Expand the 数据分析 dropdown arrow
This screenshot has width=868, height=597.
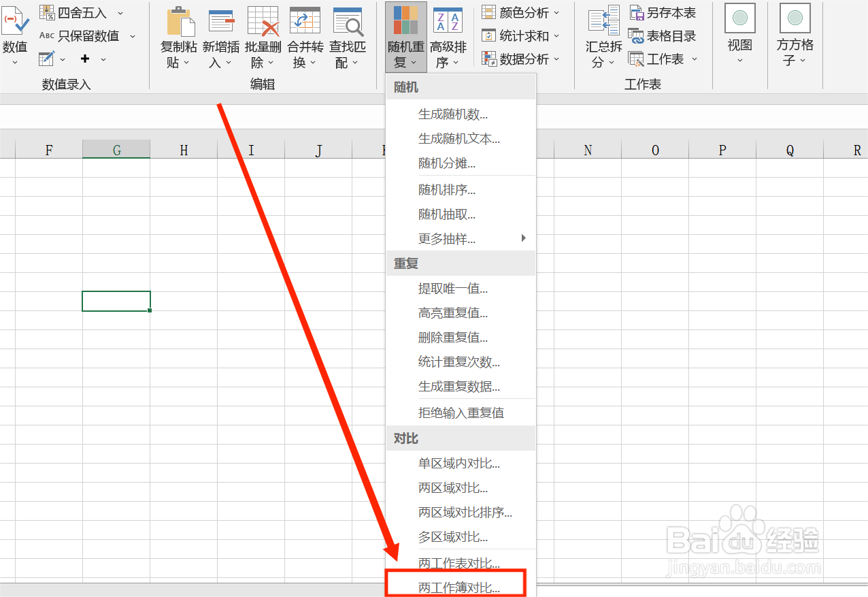point(556,59)
